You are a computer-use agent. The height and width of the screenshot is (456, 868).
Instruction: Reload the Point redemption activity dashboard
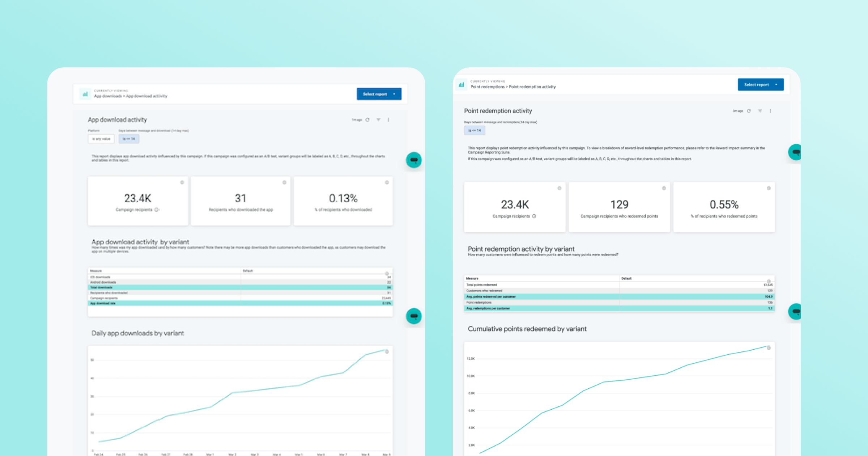tap(749, 111)
